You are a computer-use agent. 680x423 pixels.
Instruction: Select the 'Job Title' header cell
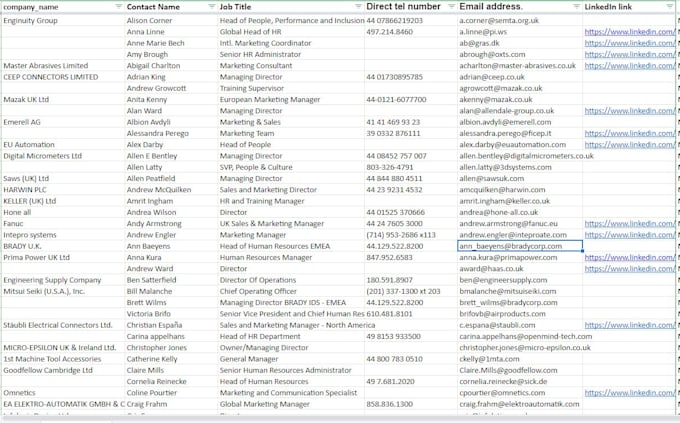pos(291,7)
